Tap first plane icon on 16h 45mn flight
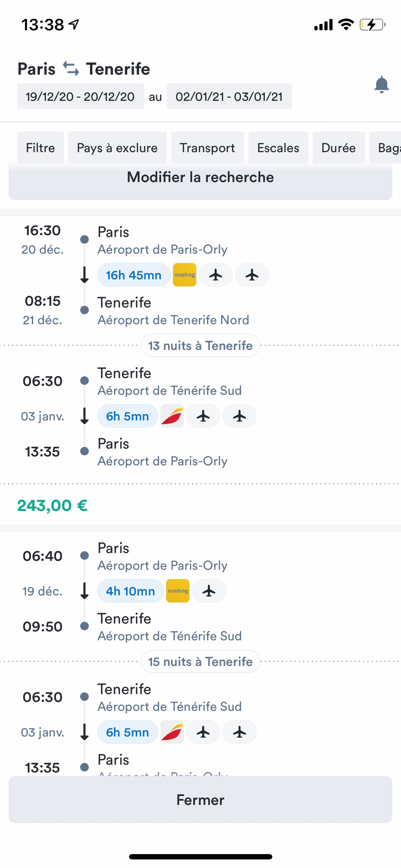The width and height of the screenshot is (401, 868). tap(216, 275)
